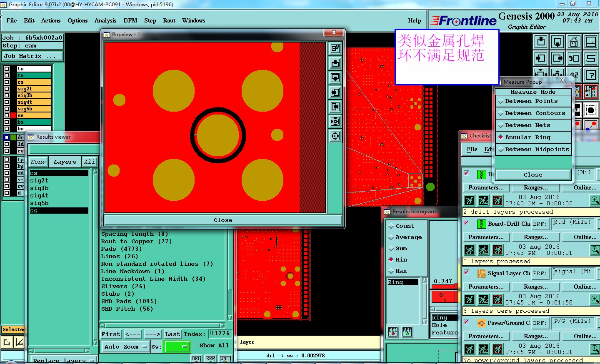The width and height of the screenshot is (600, 364).
Task: Click the DEL icon in Results histogram
Action: tap(393, 332)
